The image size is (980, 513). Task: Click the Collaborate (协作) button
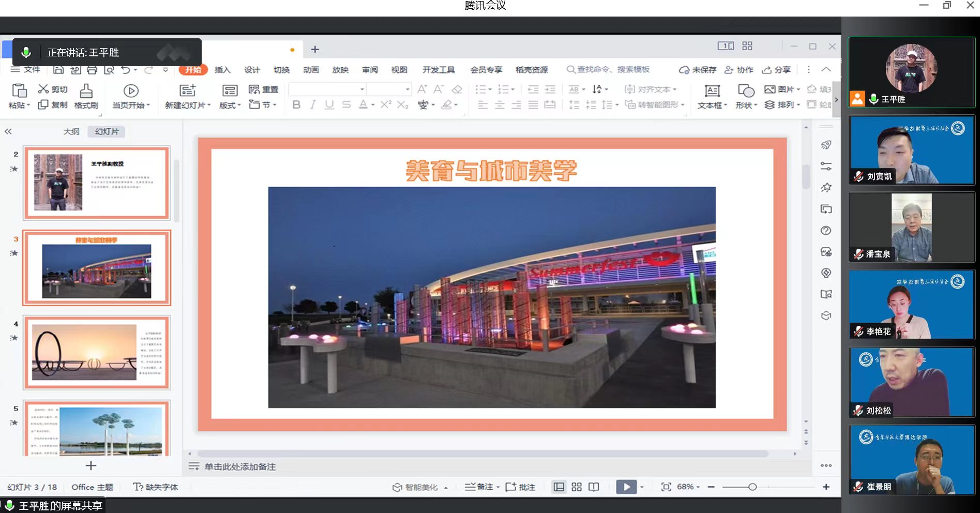(739, 70)
